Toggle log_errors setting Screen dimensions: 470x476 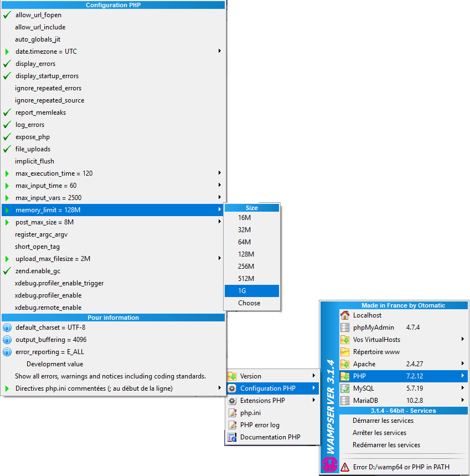click(113, 125)
